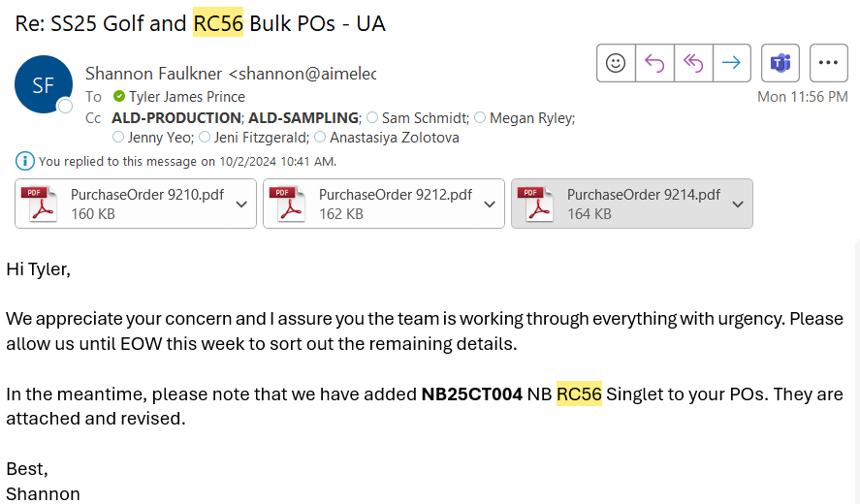
Task: Click the info icon beside the replied notice
Action: point(24,161)
